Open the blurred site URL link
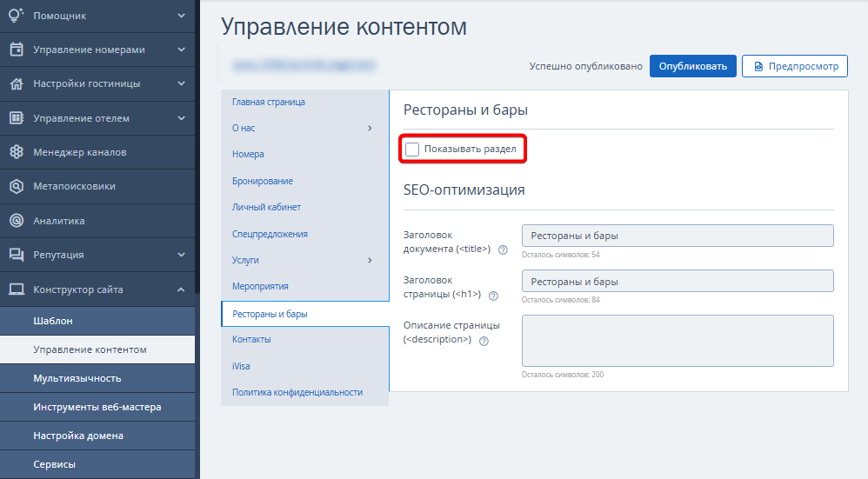Screen dimensions: 868x479 [304, 65]
